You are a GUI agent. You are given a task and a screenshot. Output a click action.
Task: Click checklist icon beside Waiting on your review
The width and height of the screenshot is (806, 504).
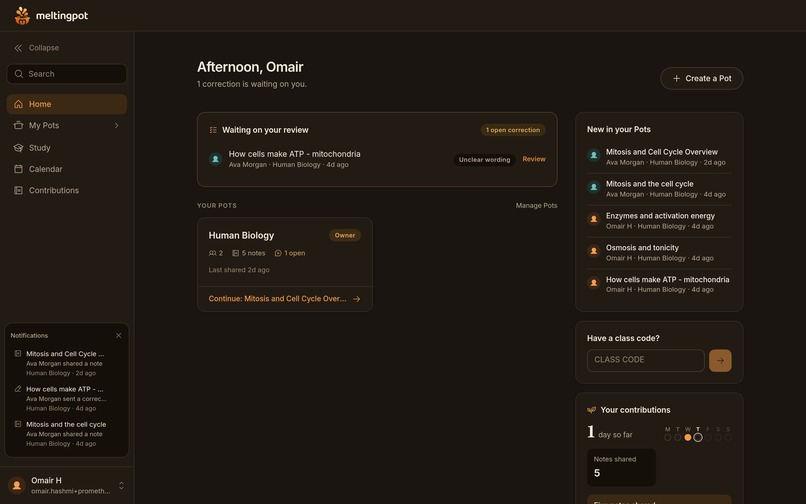coord(213,130)
